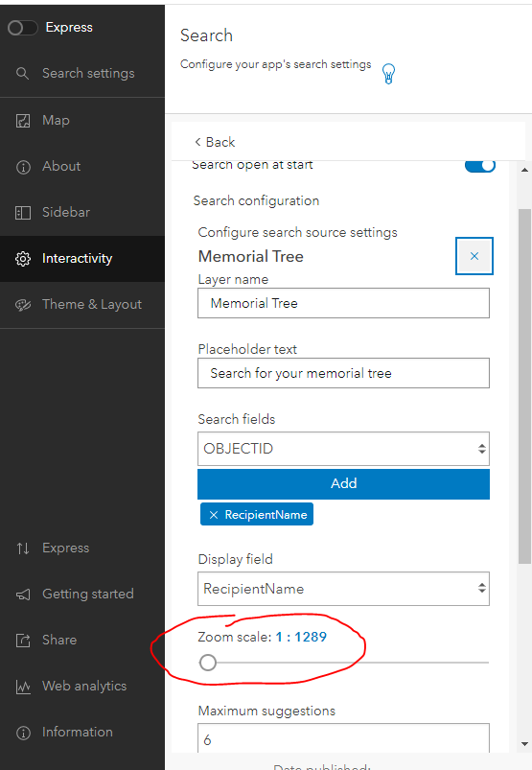Click the Placeholder text input field
The image size is (532, 770).
pos(343,373)
